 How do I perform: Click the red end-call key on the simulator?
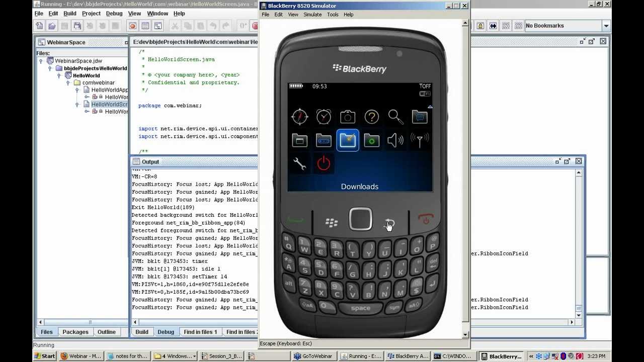pyautogui.click(x=425, y=220)
